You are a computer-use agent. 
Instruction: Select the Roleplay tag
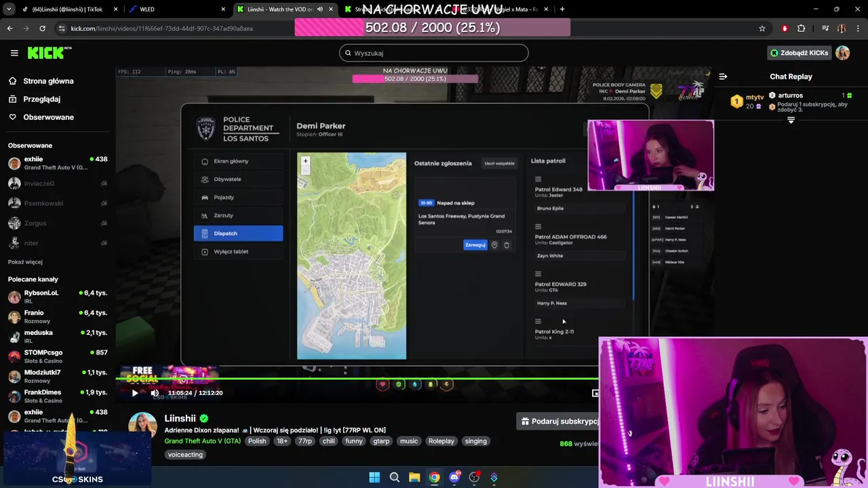pyautogui.click(x=441, y=441)
